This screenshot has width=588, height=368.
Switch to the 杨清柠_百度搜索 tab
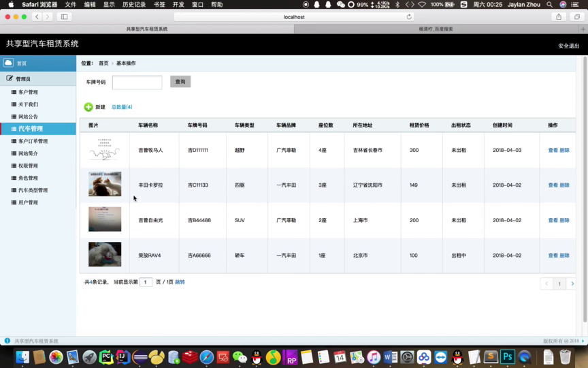436,29
